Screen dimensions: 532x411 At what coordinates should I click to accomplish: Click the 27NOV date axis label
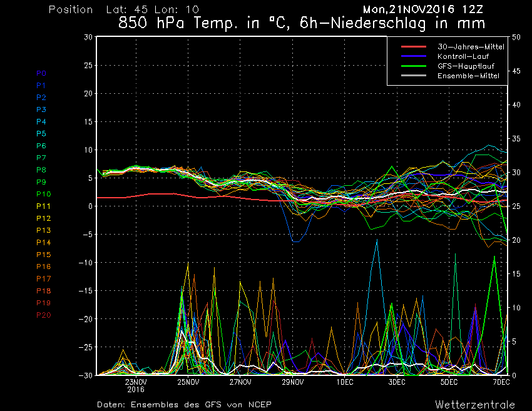pyautogui.click(x=240, y=382)
